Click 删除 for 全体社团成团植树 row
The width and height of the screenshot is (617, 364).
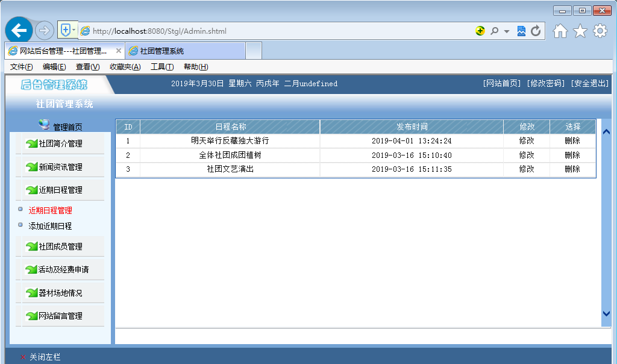click(572, 155)
